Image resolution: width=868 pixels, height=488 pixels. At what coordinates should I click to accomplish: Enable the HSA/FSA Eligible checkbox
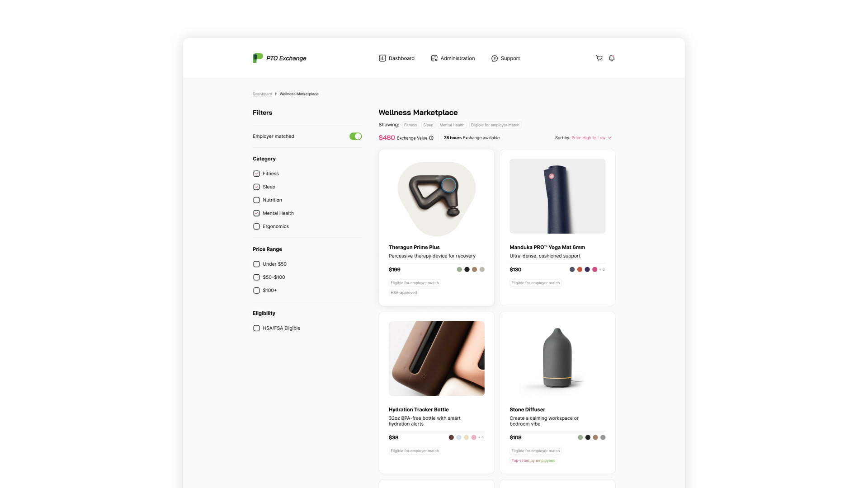(x=256, y=328)
